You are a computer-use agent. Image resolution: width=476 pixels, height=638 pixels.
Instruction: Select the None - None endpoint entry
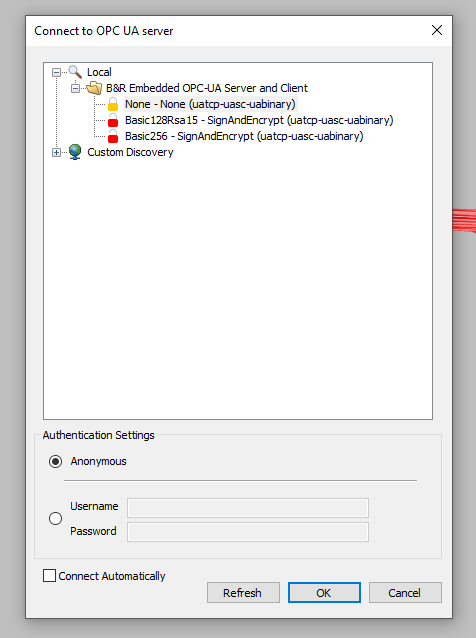210,104
